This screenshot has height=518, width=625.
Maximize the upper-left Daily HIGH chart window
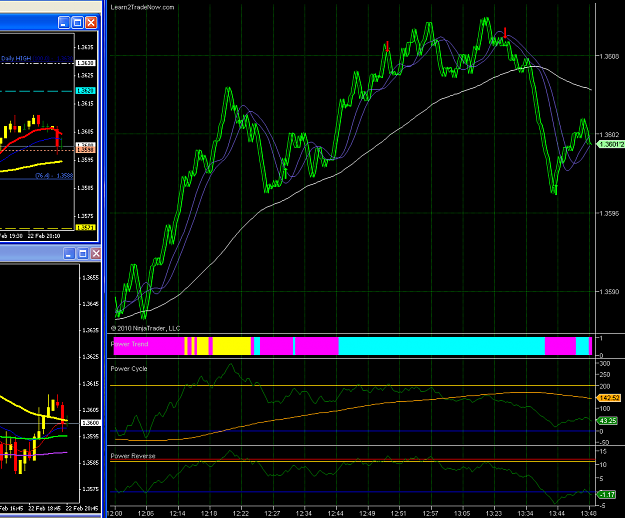click(78, 23)
